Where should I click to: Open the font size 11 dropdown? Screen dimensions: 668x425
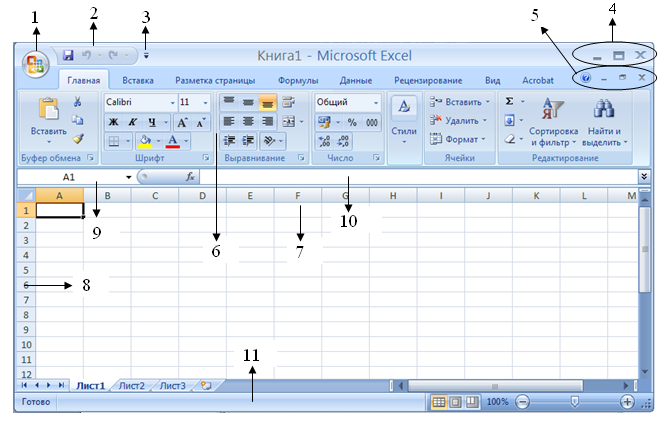coord(205,103)
